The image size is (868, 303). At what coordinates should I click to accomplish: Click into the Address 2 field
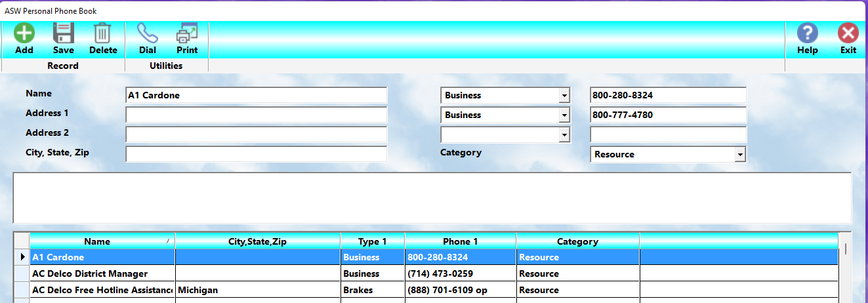click(256, 134)
